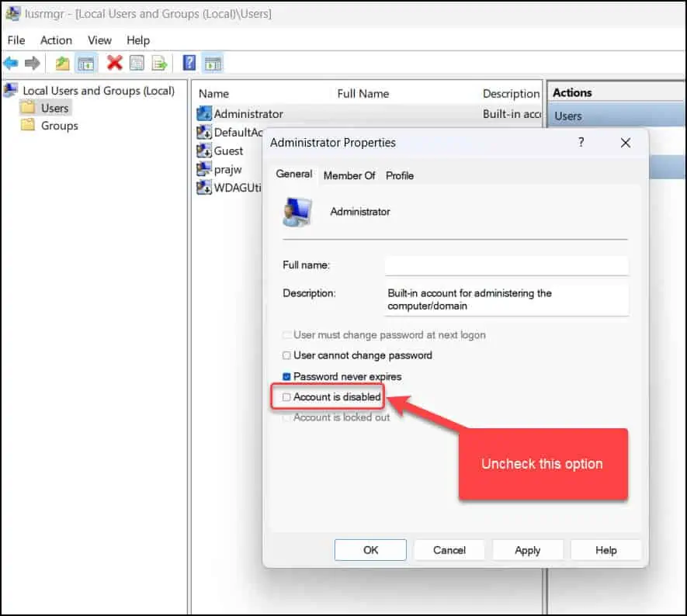Click the Description column header
687x616 pixels.
[x=511, y=94]
